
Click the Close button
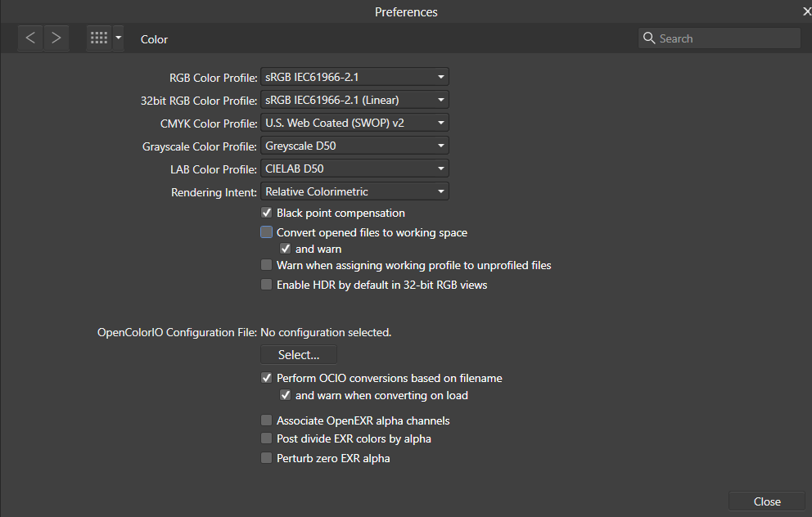pyautogui.click(x=767, y=501)
